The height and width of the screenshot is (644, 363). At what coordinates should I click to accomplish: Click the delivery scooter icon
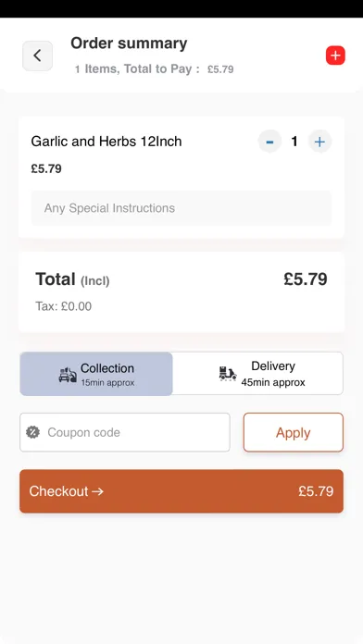pyautogui.click(x=227, y=373)
